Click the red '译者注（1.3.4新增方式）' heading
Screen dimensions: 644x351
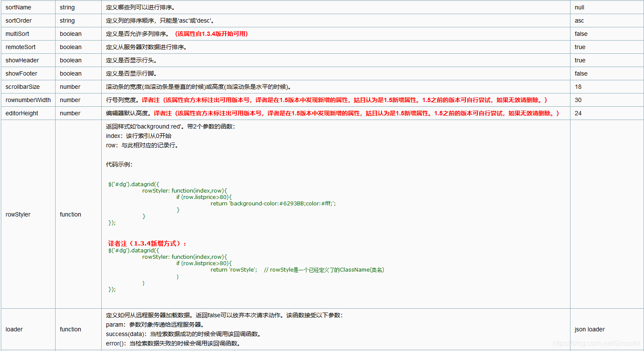(147, 243)
